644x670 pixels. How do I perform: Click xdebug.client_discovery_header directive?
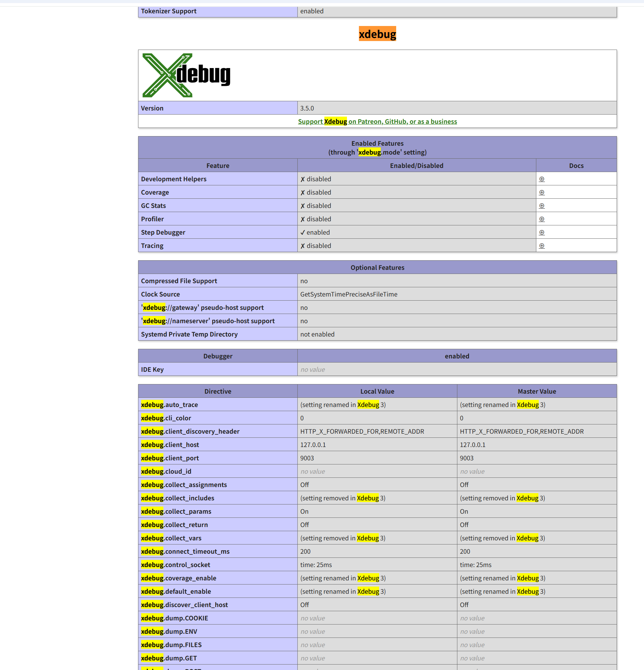point(190,431)
